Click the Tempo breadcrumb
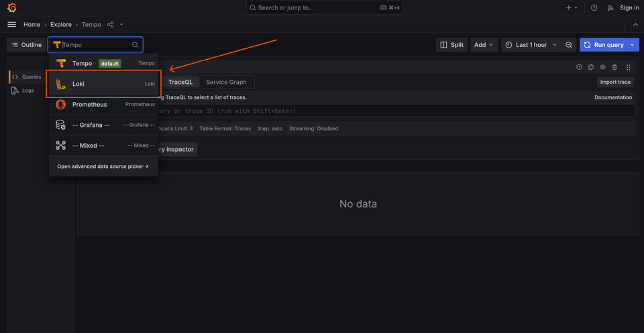This screenshot has height=333, width=644. tap(91, 25)
